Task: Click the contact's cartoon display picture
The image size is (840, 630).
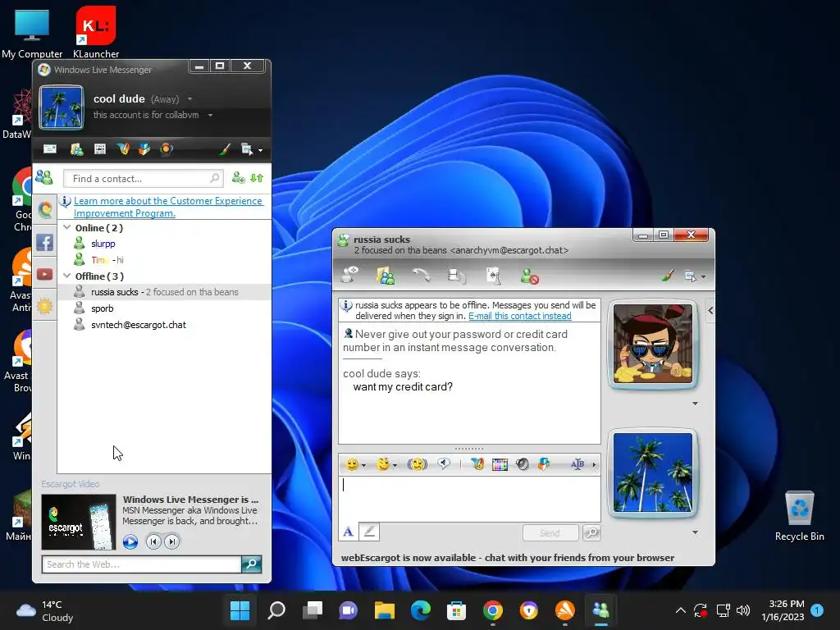Action: (x=652, y=344)
